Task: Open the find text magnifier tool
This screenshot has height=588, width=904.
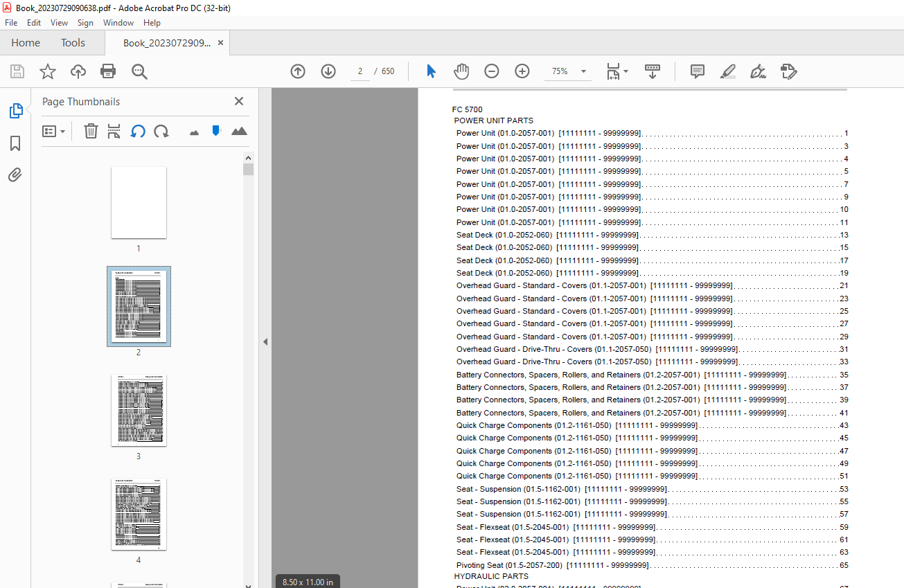Action: point(139,71)
